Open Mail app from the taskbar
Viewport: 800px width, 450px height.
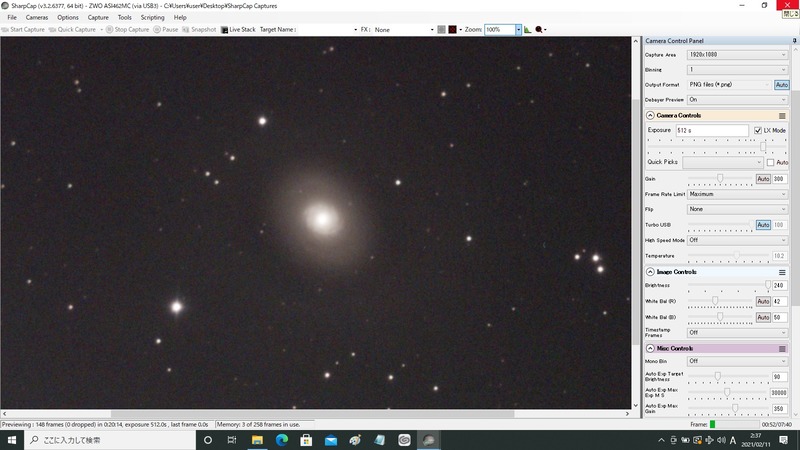[x=331, y=440]
